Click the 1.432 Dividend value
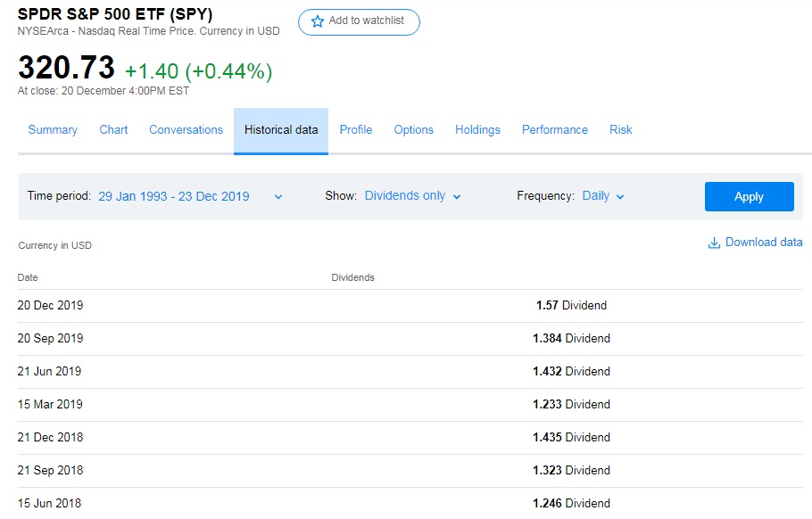 (x=571, y=372)
